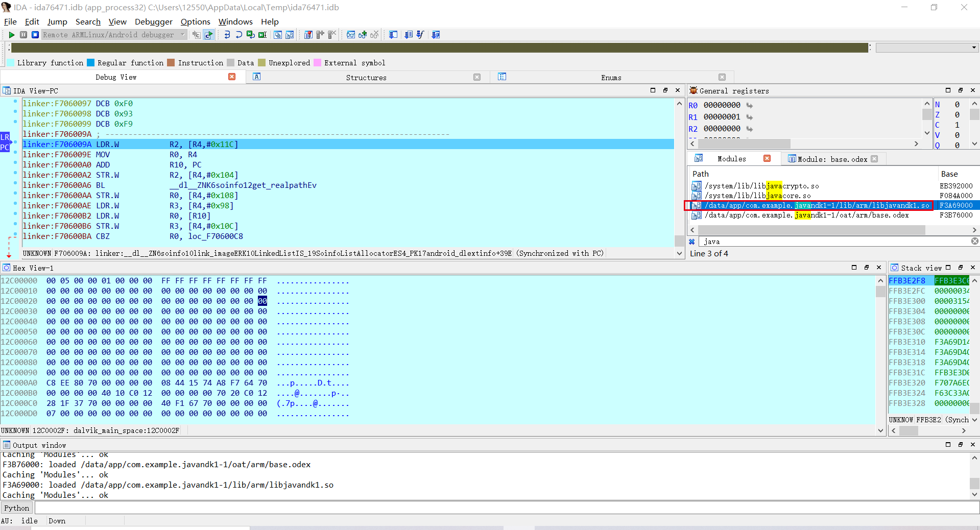The height and width of the screenshot is (530, 980).
Task: Open the Python command-line selector
Action: tap(17, 508)
